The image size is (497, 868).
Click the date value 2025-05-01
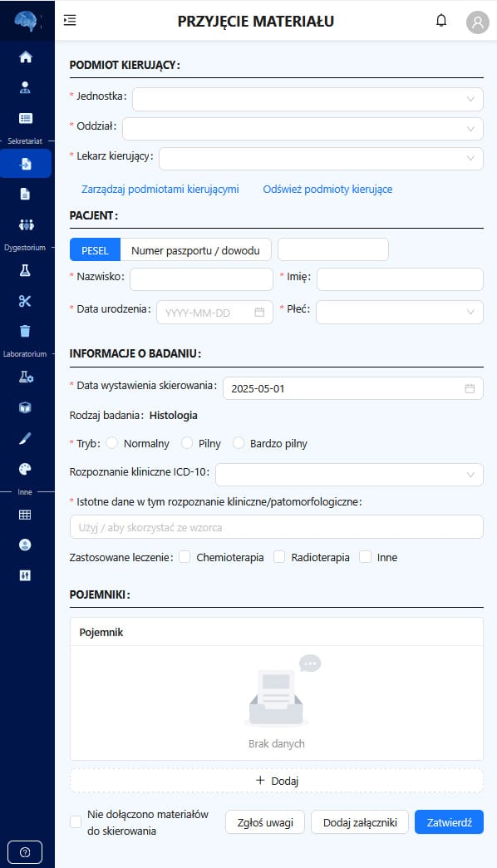tap(258, 388)
